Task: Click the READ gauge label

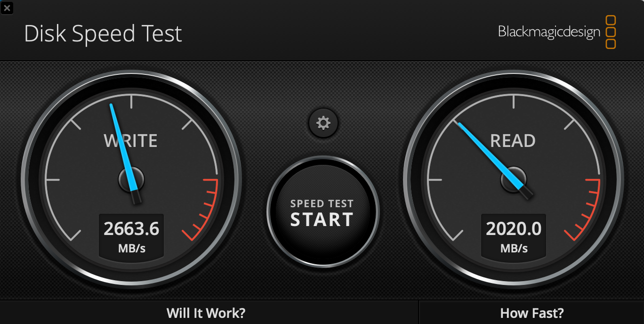Action: click(x=513, y=141)
